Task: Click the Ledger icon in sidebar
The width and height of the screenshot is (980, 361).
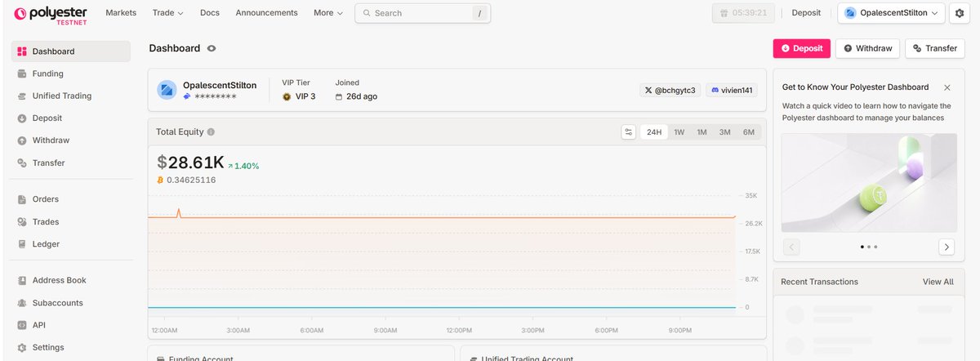Action: [x=22, y=243]
